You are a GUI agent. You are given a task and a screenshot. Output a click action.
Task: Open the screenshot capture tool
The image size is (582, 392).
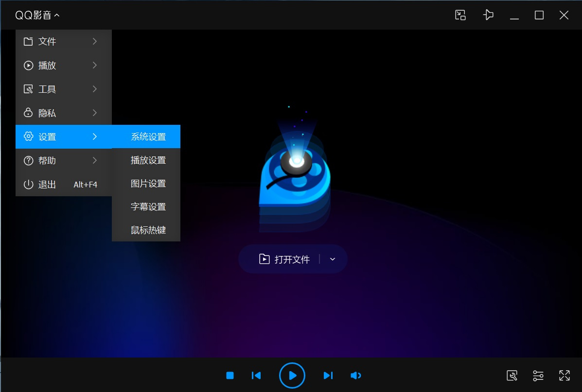pyautogui.click(x=512, y=375)
